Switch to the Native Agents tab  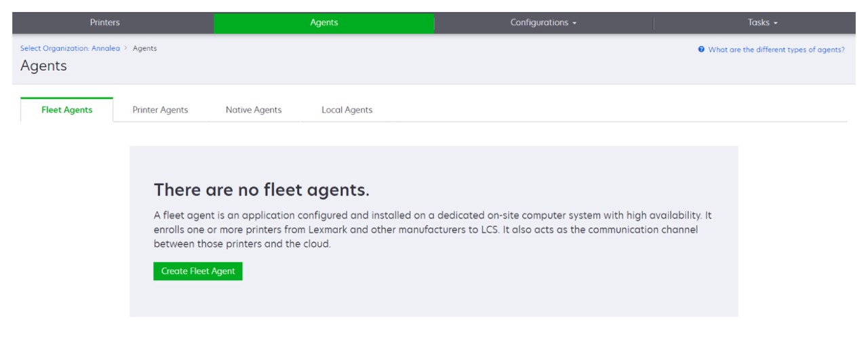[254, 110]
